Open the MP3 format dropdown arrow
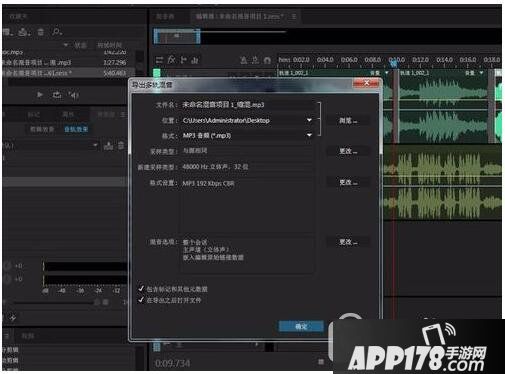Screen dimensions: 505x374 [309, 135]
